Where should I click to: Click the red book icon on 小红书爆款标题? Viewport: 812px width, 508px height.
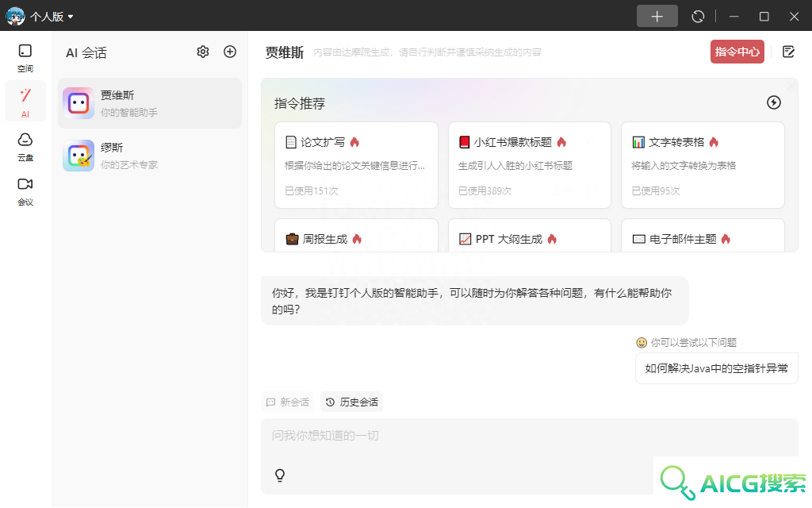pyautogui.click(x=465, y=142)
